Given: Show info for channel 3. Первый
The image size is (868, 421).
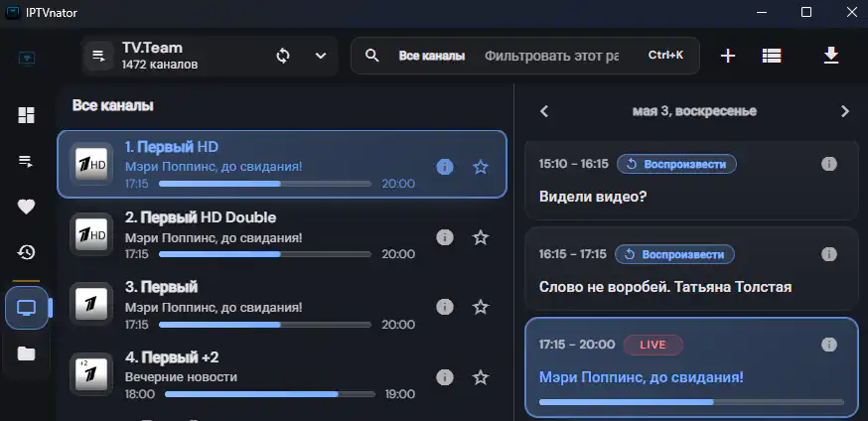Looking at the screenshot, I should [445, 307].
